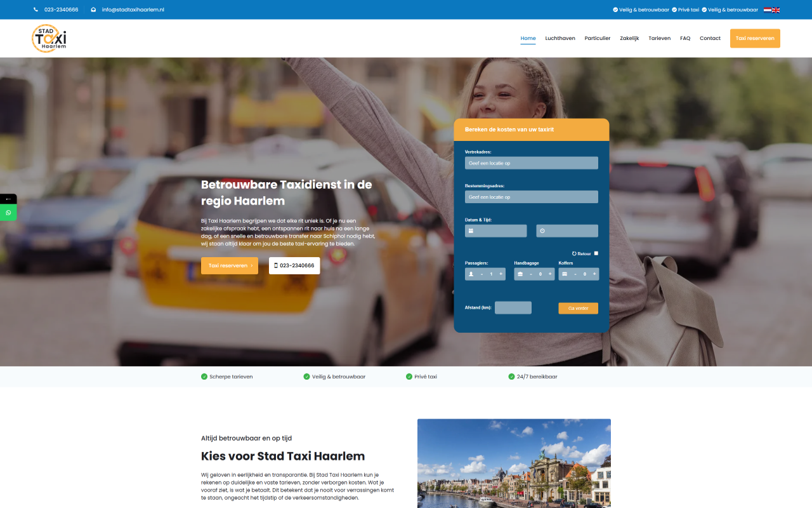Open the date picker field
This screenshot has width=812, height=508.
[496, 231]
